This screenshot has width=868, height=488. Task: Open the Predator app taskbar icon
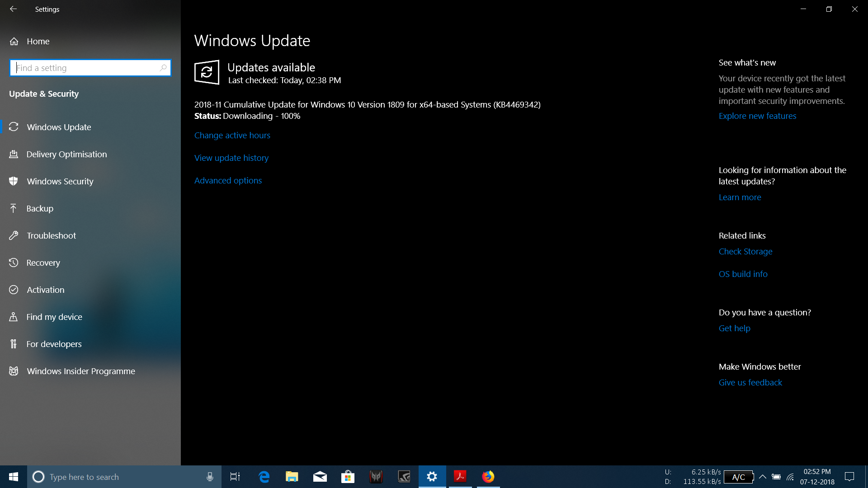(x=376, y=477)
